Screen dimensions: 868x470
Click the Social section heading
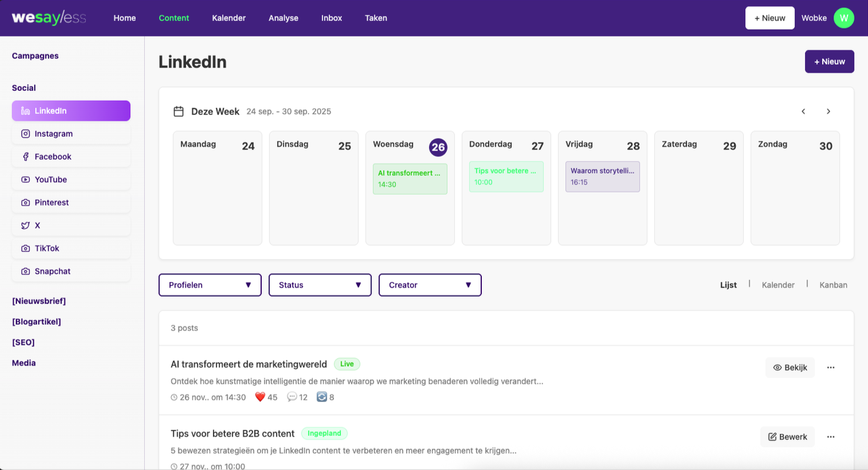[24, 88]
